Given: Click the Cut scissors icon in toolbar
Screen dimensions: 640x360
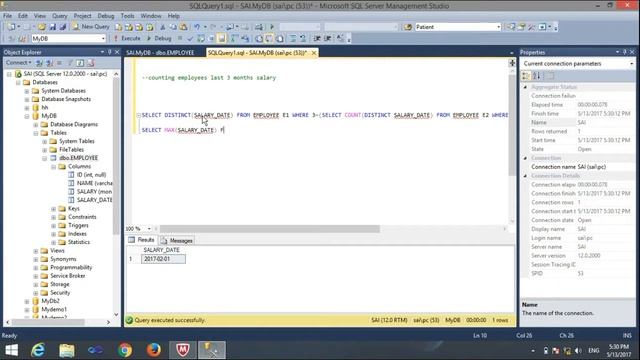Looking at the screenshot, I should 162,27.
